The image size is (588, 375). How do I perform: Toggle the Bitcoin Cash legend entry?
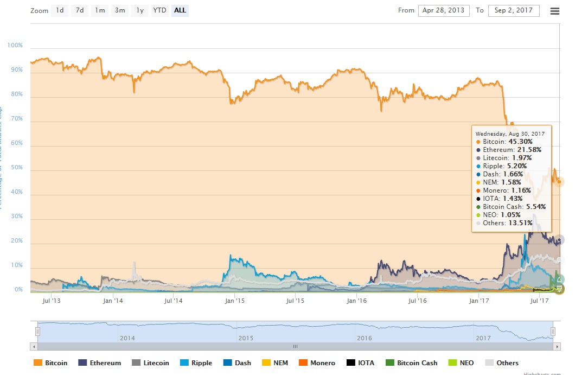click(x=411, y=363)
